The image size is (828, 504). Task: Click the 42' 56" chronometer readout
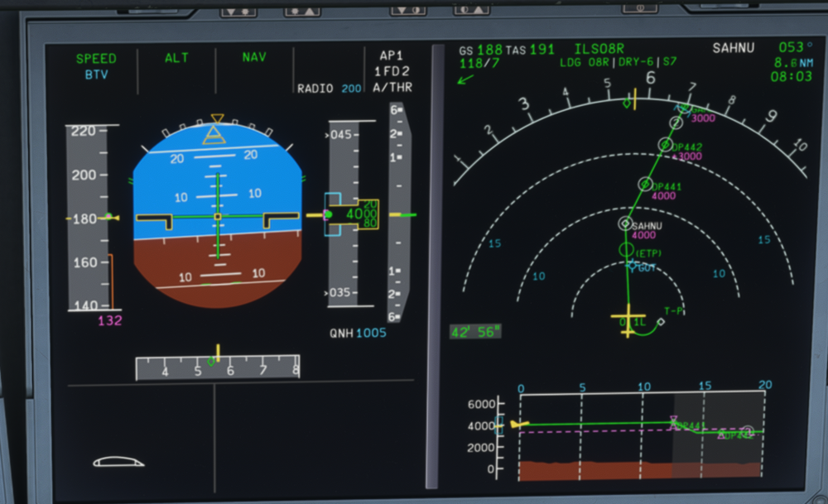474,332
